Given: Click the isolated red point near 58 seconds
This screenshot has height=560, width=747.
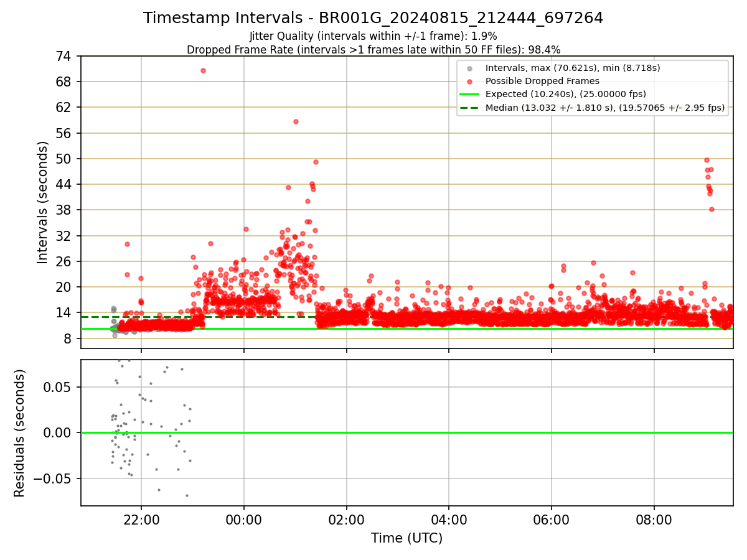Looking at the screenshot, I should pyautogui.click(x=296, y=121).
